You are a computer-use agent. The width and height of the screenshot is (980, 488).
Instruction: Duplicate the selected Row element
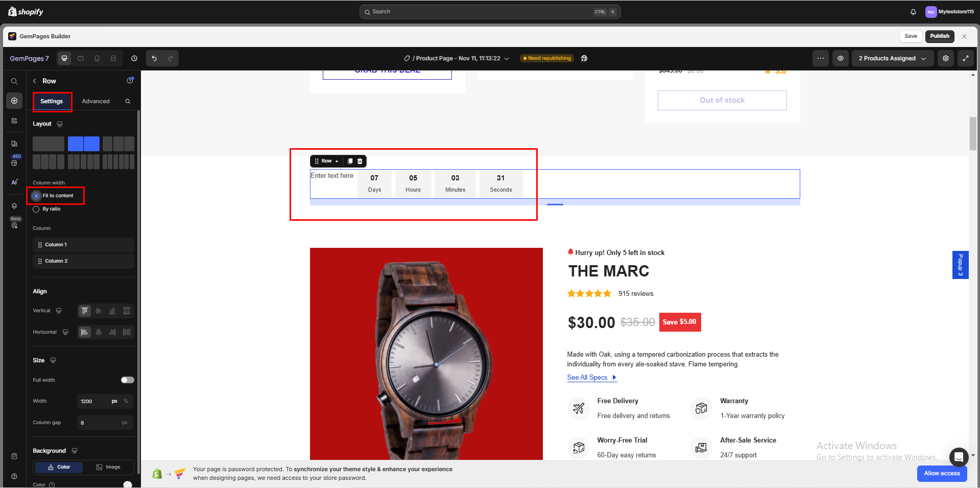click(350, 161)
